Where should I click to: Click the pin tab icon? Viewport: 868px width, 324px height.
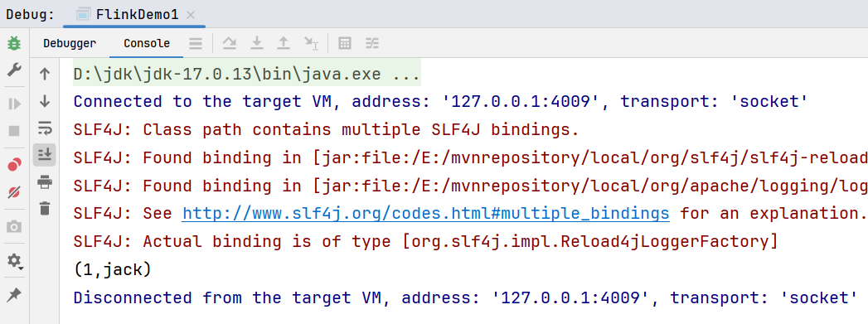(14, 295)
